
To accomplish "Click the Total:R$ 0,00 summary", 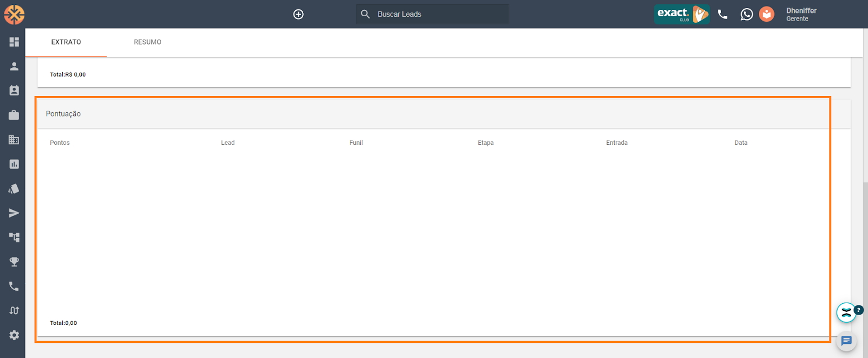I will (68, 74).
